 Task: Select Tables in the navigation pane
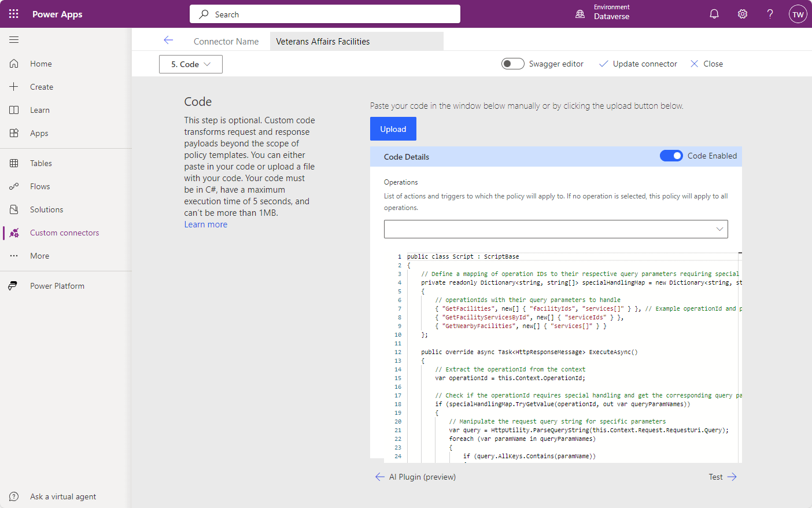click(x=42, y=163)
